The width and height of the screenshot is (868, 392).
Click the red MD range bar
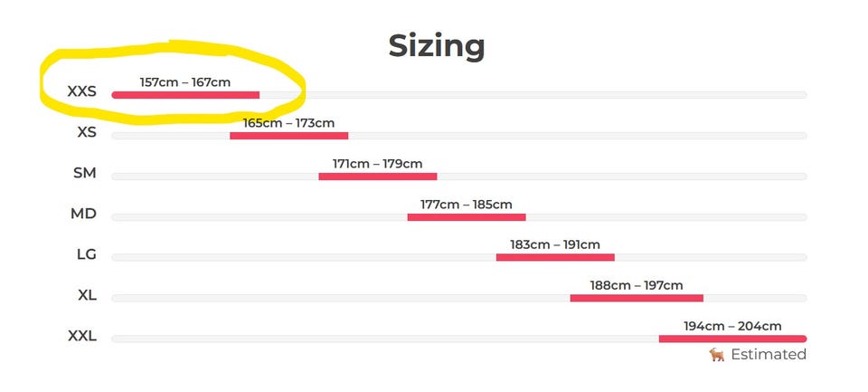tap(467, 217)
